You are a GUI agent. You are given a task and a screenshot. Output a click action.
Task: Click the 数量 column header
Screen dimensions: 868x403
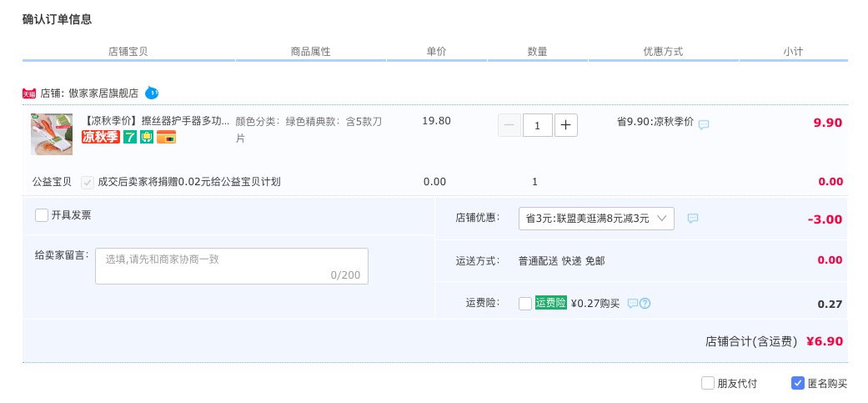click(x=537, y=52)
